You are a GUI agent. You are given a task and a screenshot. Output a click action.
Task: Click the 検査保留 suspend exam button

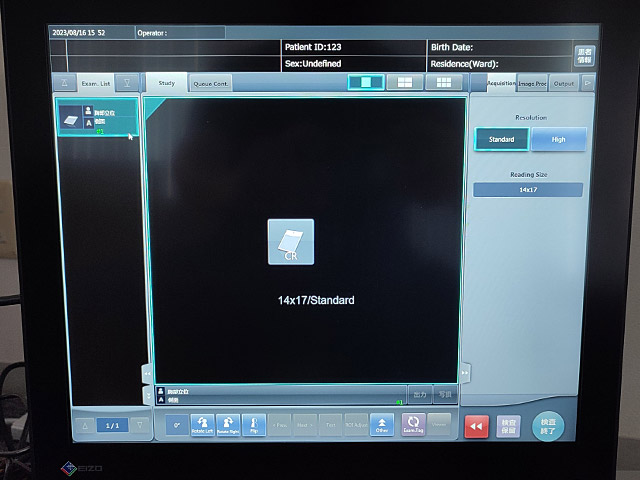coord(508,427)
